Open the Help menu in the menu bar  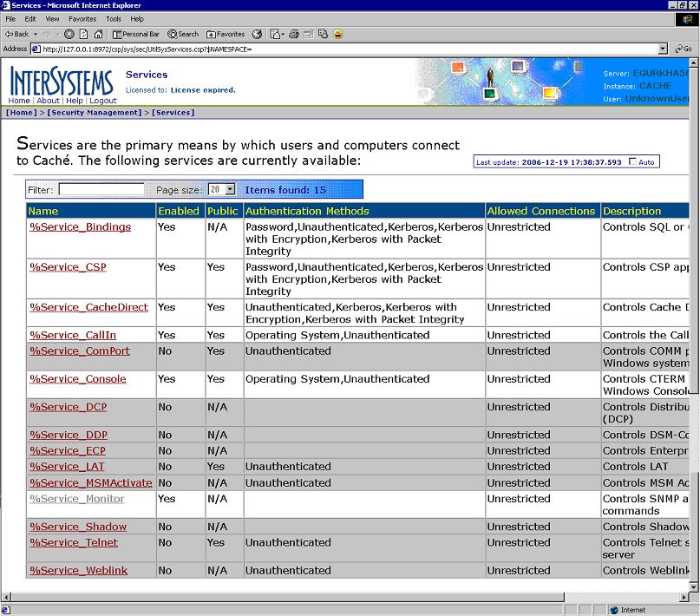137,19
